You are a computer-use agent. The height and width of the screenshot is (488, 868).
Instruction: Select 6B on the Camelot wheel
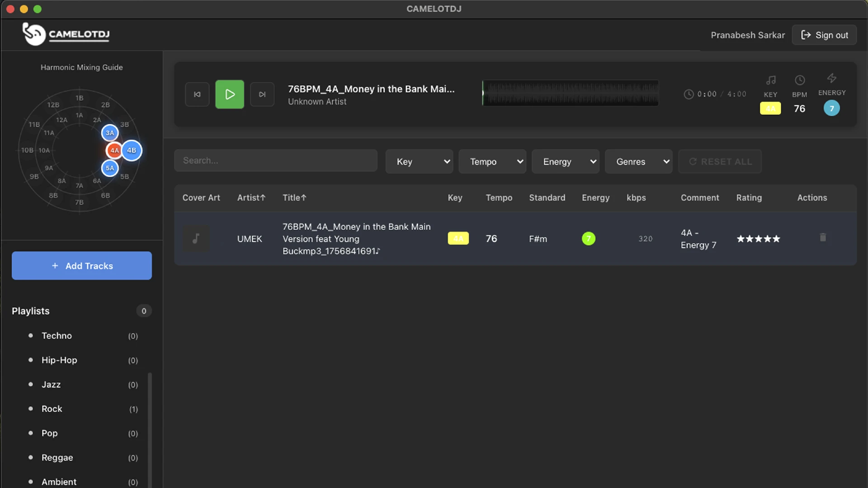click(x=105, y=196)
